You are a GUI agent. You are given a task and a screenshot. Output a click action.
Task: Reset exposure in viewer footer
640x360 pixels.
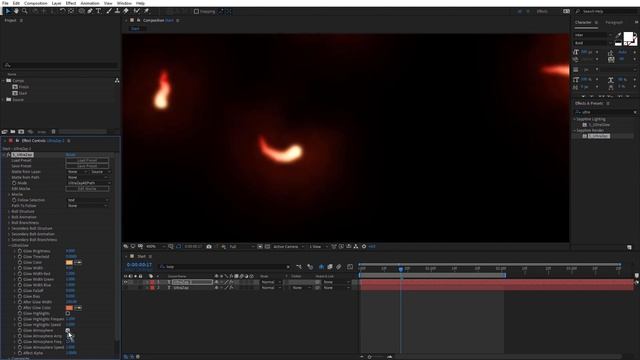[x=364, y=247]
